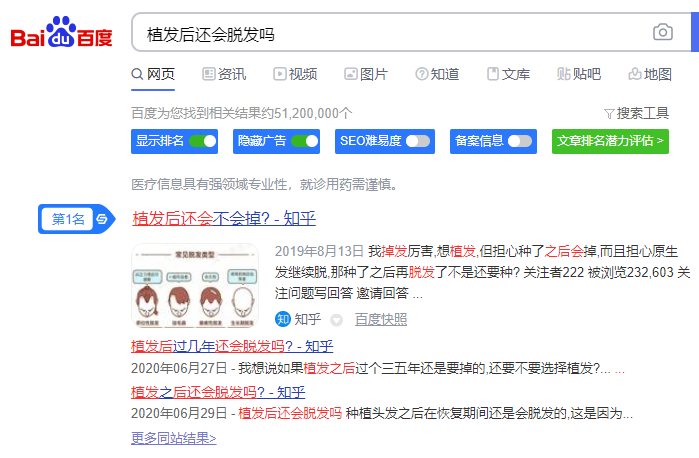Click the search input box

pos(390,33)
